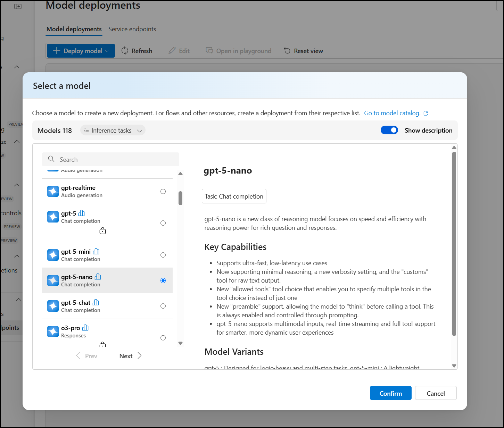The image size is (504, 428).
Task: Choose the gpt-5-chat radio option
Action: (x=163, y=306)
